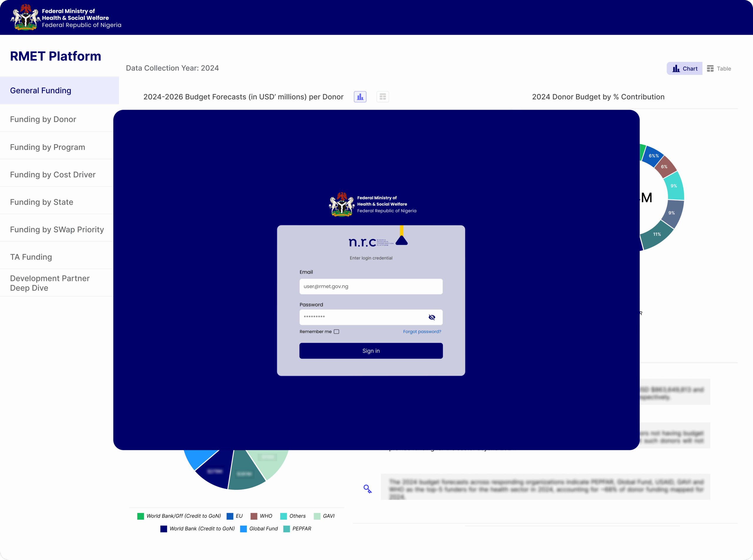Click the World Bank/Gff green legend swatch
The width and height of the screenshot is (753, 560).
pyautogui.click(x=140, y=516)
